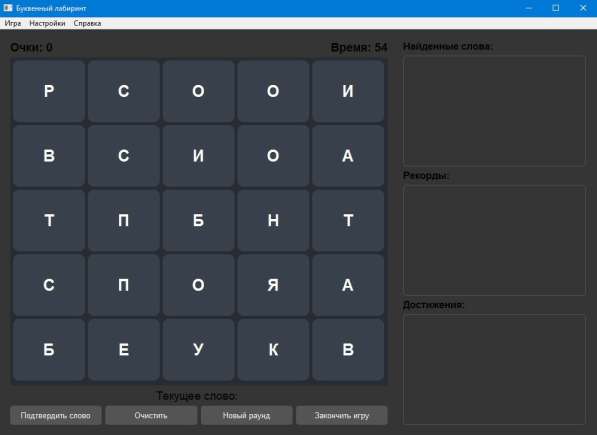Select the О tile between П and Я

[x=198, y=285]
